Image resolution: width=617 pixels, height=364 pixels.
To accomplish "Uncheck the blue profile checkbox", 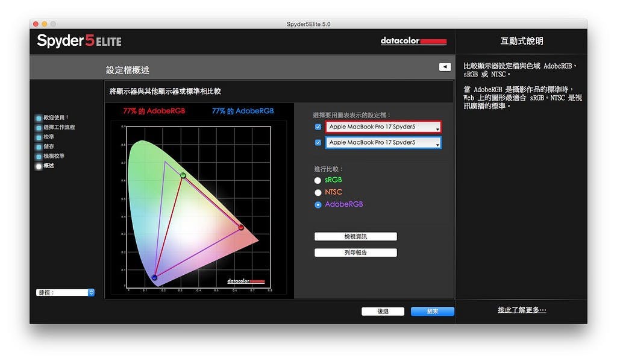I will 318,142.
